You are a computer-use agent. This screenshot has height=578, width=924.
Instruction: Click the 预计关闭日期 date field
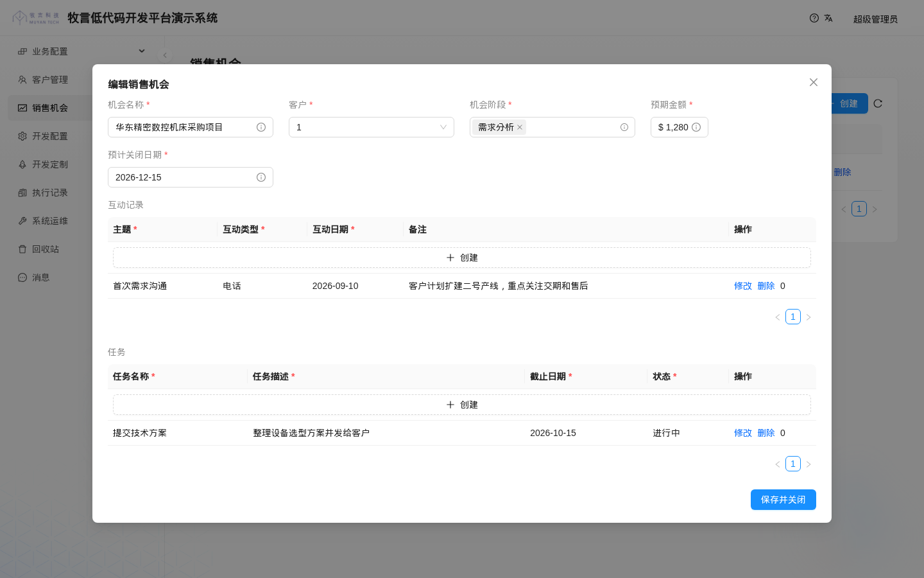tap(191, 177)
